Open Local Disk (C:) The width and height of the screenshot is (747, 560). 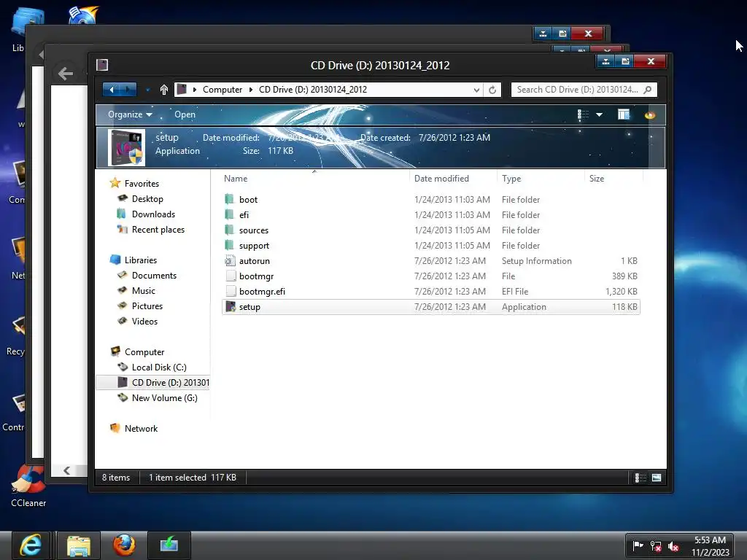(158, 367)
